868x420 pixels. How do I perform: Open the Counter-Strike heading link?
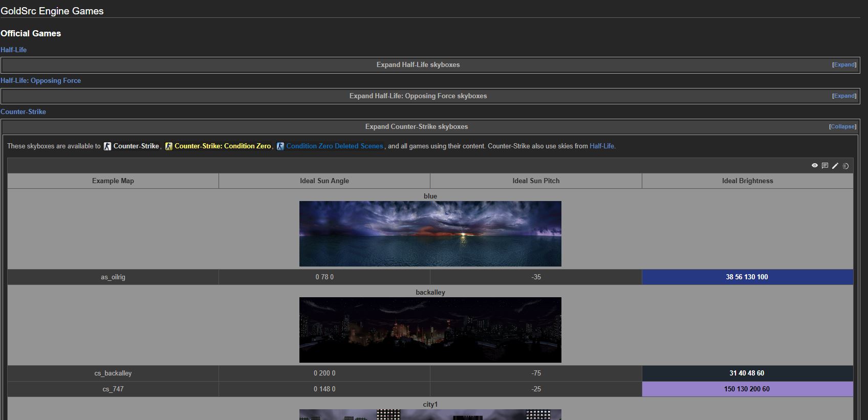(x=23, y=112)
